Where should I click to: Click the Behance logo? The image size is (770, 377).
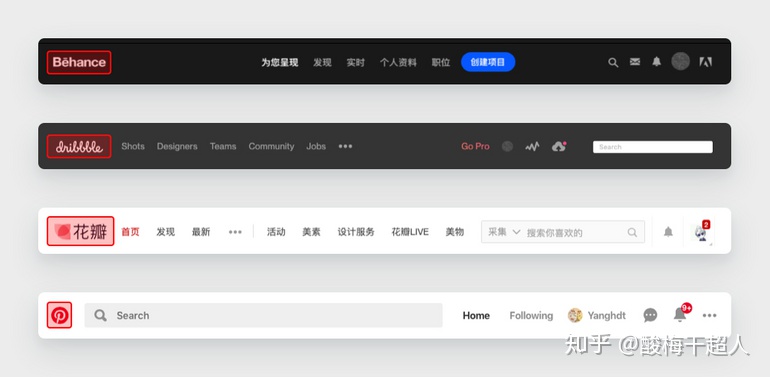(79, 62)
